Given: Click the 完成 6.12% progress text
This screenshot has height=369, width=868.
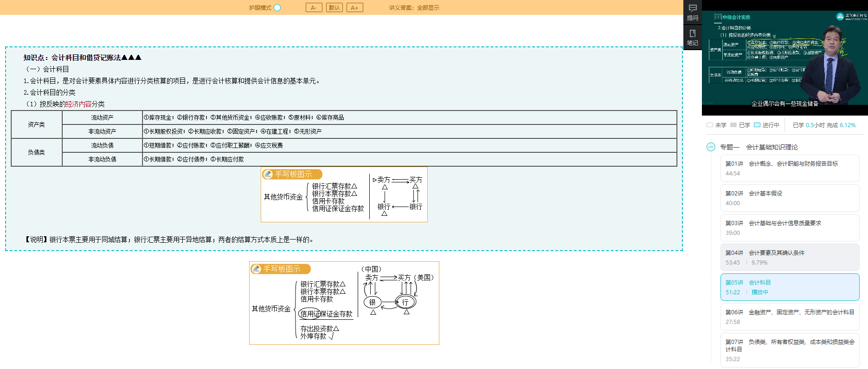Looking at the screenshot, I should [x=841, y=125].
